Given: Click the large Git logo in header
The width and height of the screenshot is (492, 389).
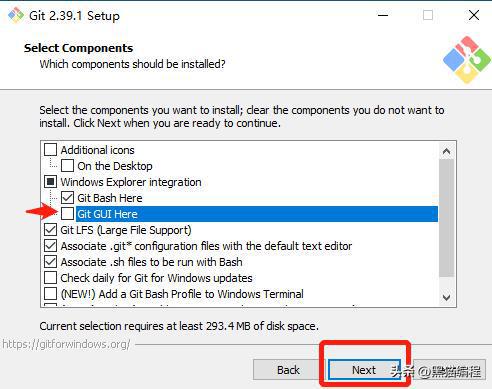Looking at the screenshot, I should click(467, 60).
